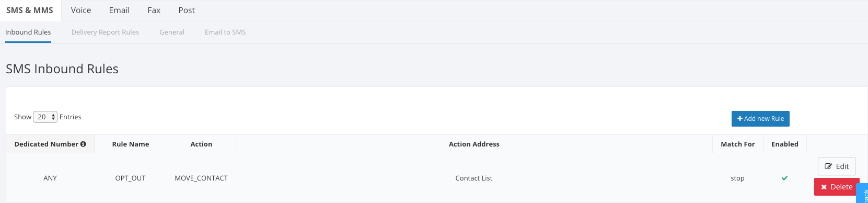Open the Fax tab
The image size is (868, 203).
point(154,10)
